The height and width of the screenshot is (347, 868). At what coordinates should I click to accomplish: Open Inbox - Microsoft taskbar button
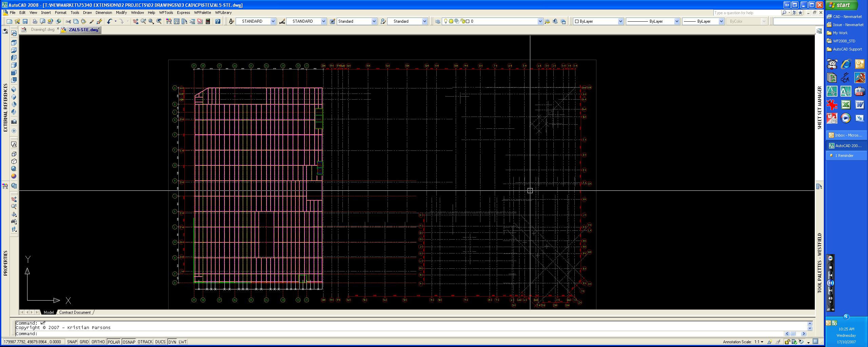(x=846, y=135)
